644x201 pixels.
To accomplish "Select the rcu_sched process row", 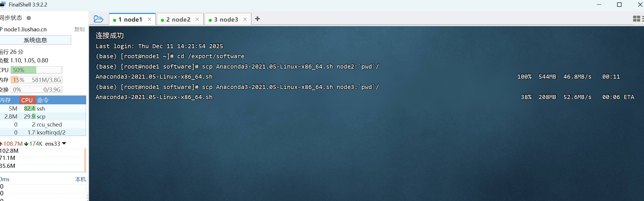I will pyautogui.click(x=43, y=124).
